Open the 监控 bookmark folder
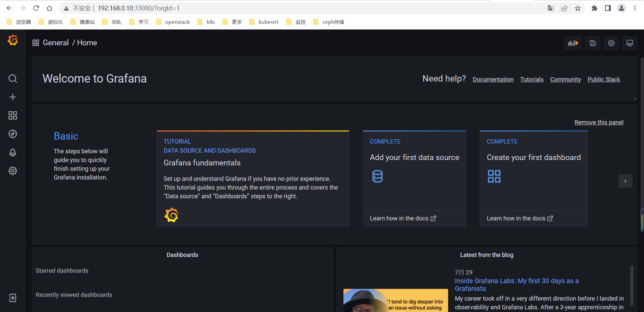 tap(296, 22)
